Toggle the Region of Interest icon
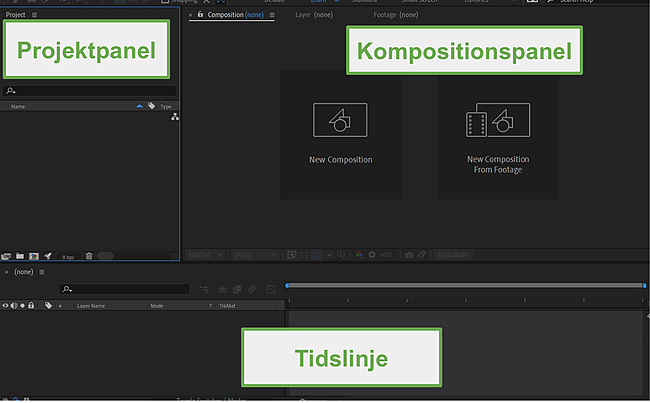 tap(329, 255)
